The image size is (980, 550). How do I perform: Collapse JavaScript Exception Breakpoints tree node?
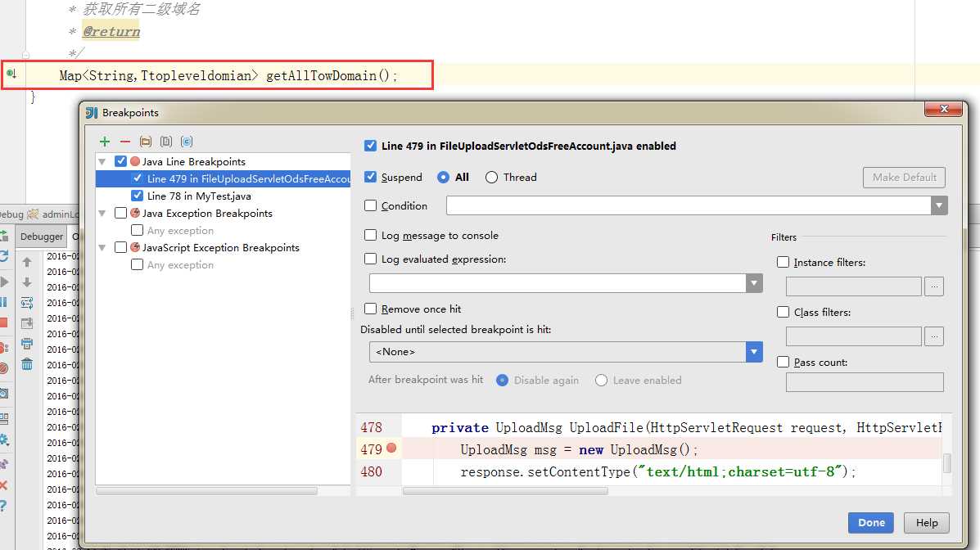[102, 248]
